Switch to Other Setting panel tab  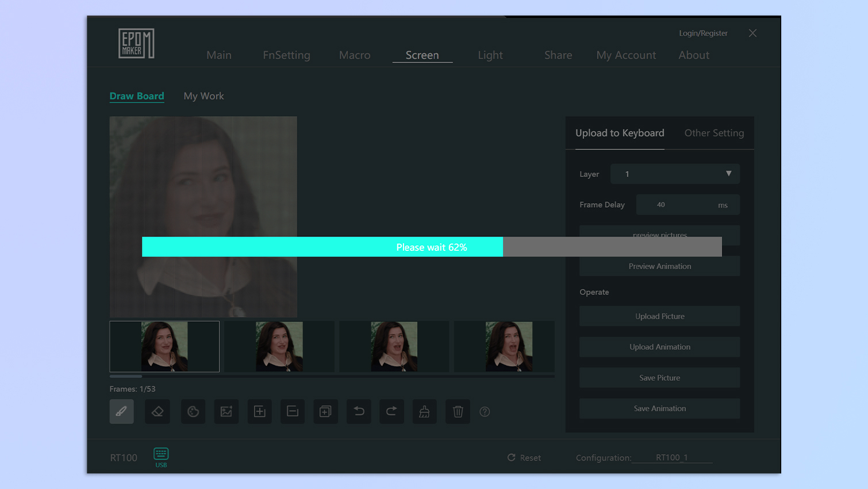(x=713, y=133)
